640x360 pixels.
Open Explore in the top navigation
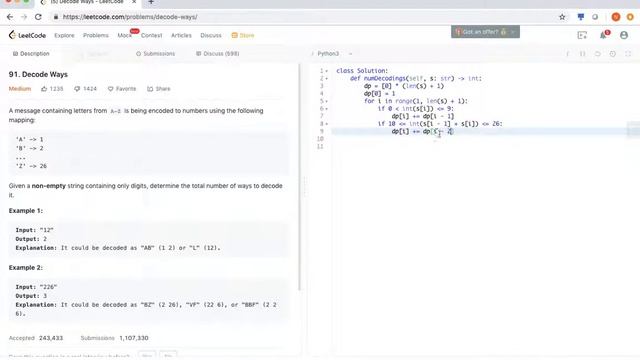point(64,36)
